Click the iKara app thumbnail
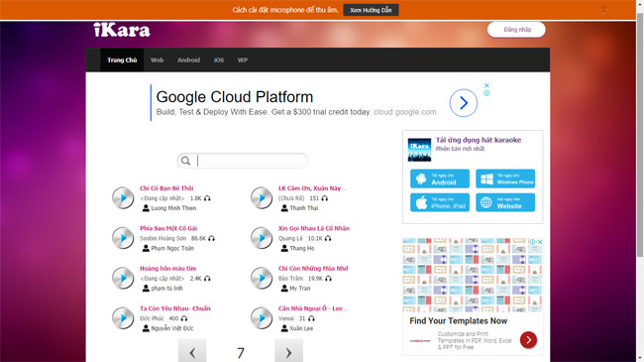644x362 pixels. coord(419,150)
